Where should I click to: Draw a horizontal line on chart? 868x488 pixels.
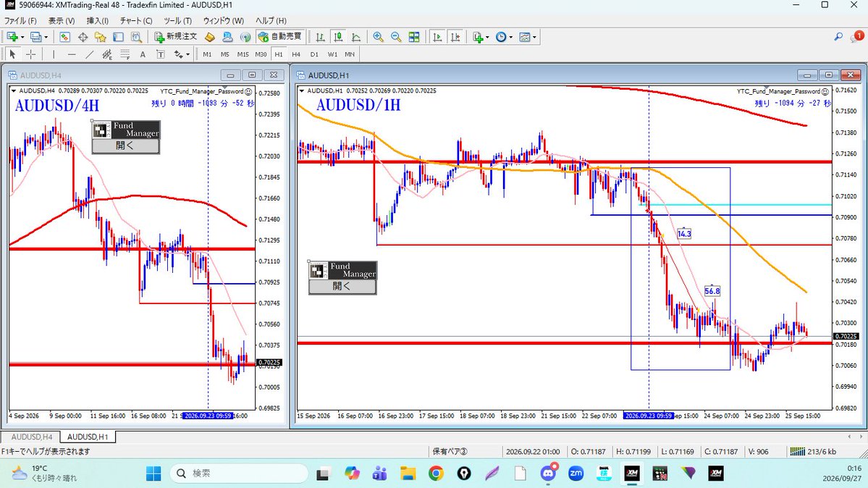(x=72, y=54)
